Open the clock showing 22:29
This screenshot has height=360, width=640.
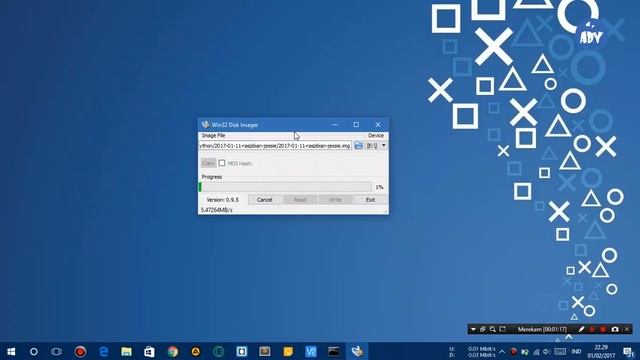pyautogui.click(x=601, y=351)
